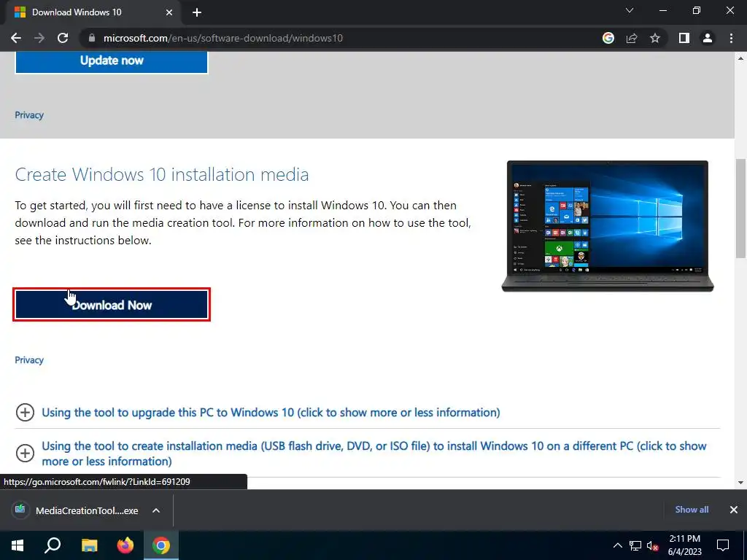747x560 pixels.
Task: Click the scrollbar down arrow
Action: (741, 483)
